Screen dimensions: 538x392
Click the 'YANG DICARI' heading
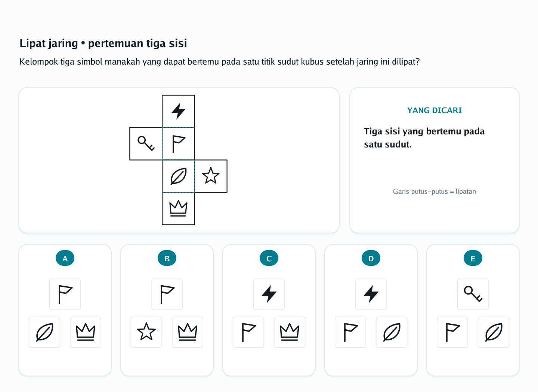pos(435,111)
